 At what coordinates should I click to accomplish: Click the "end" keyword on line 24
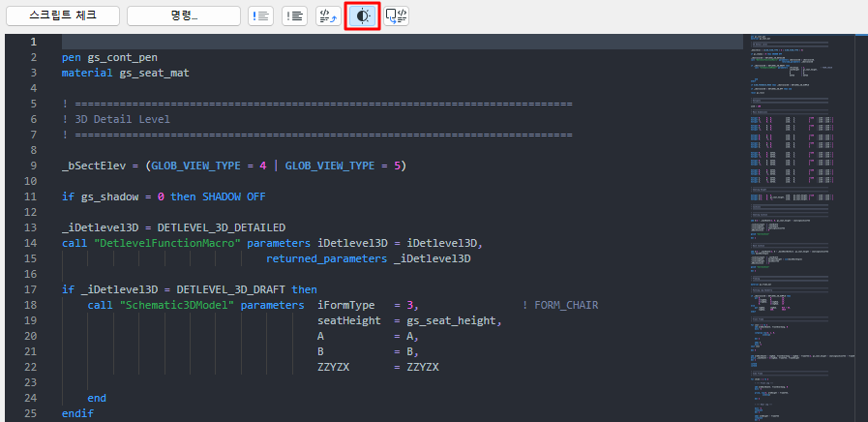[x=97, y=398]
